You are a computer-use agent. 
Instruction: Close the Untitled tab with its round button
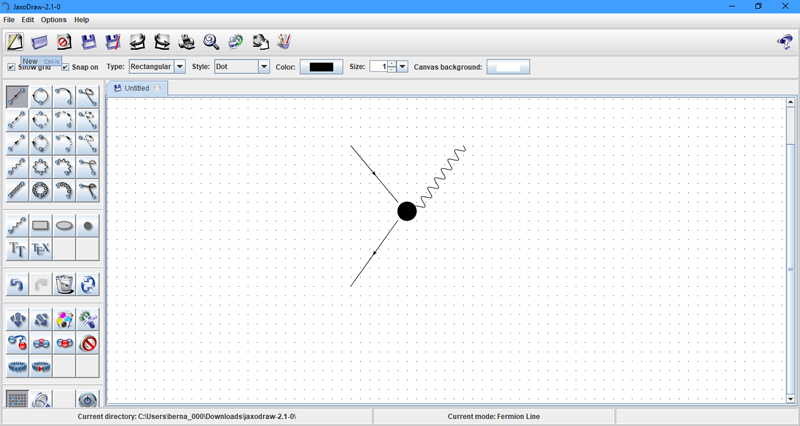157,88
